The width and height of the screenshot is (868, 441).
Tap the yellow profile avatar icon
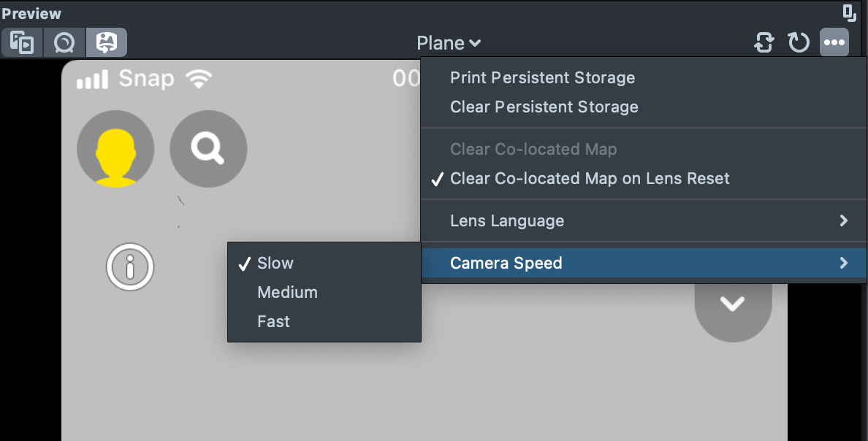[115, 149]
